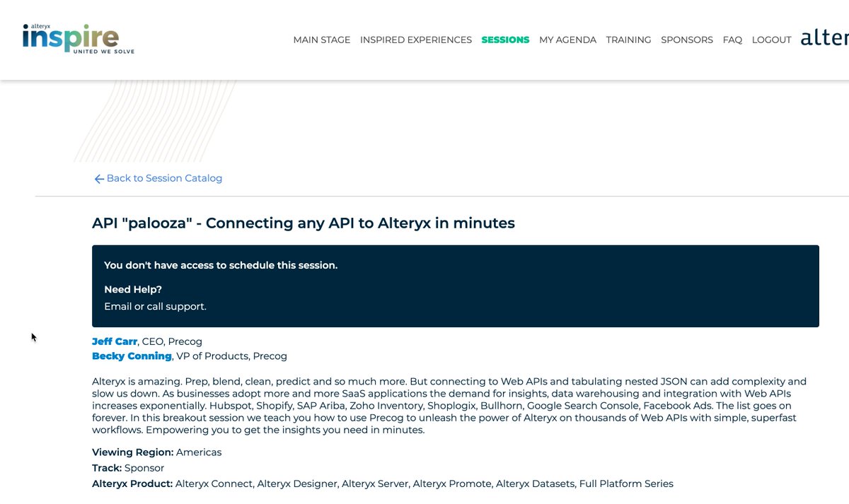This screenshot has width=849, height=504.
Task: Open speaker Becky Conning's profile
Action: (132, 356)
